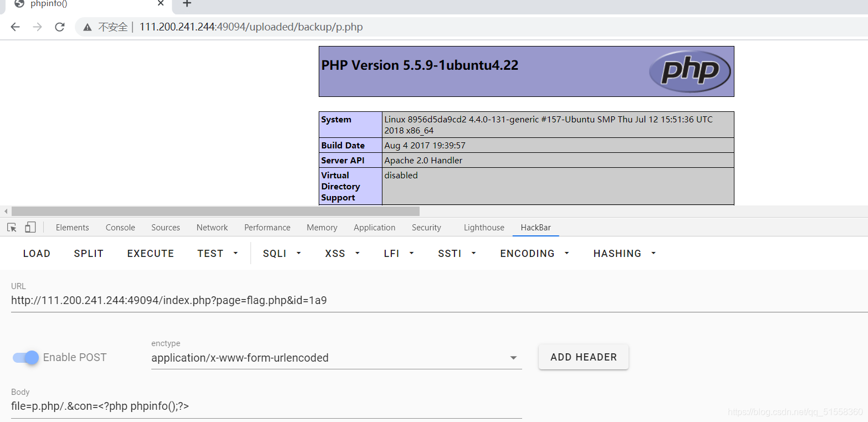868x422 pixels.
Task: Select the HackBar panel tab
Action: pyautogui.click(x=535, y=228)
